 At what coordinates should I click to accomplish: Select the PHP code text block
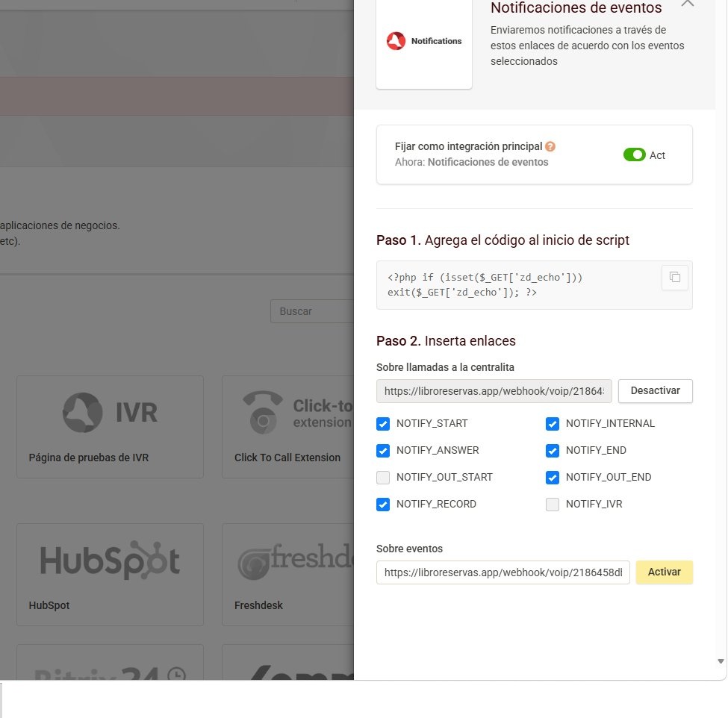pyautogui.click(x=485, y=284)
